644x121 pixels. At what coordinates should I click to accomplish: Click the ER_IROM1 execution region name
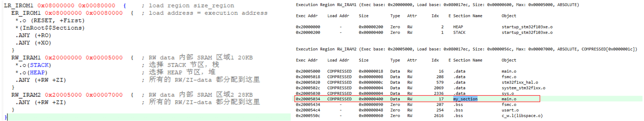click(26, 13)
